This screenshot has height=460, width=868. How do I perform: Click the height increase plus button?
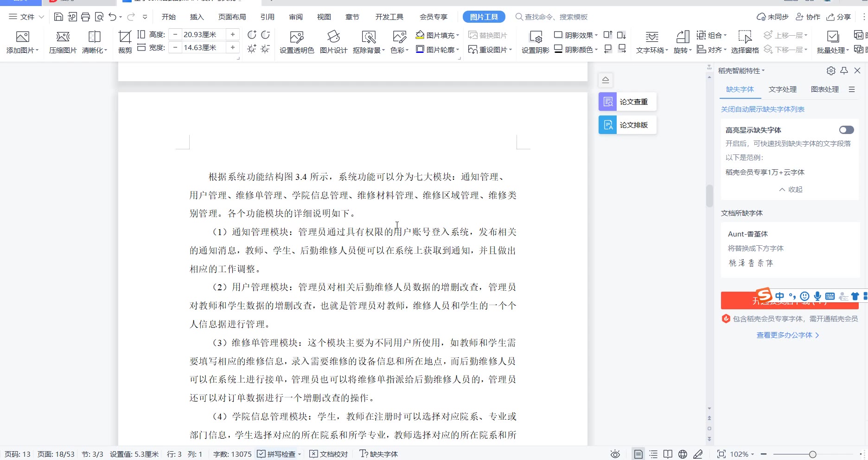pyautogui.click(x=233, y=34)
